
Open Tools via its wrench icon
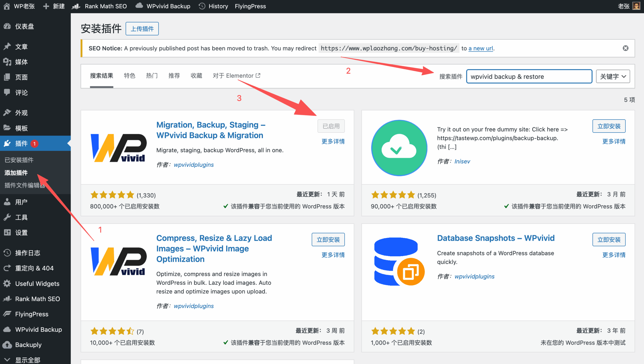point(7,217)
